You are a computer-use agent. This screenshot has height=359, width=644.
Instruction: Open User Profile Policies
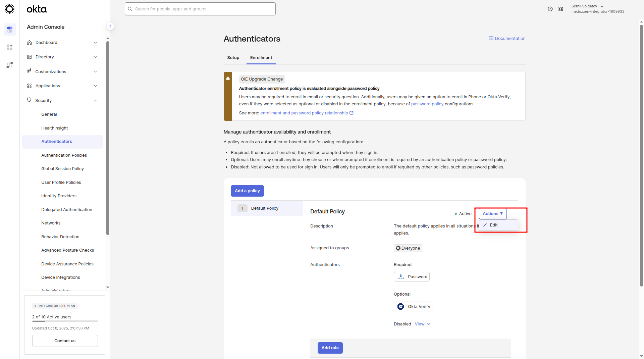pos(61,183)
